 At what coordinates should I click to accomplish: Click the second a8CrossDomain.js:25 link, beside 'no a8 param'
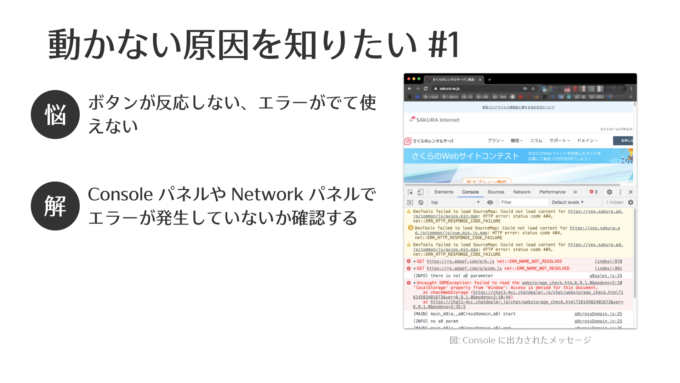pos(598,321)
